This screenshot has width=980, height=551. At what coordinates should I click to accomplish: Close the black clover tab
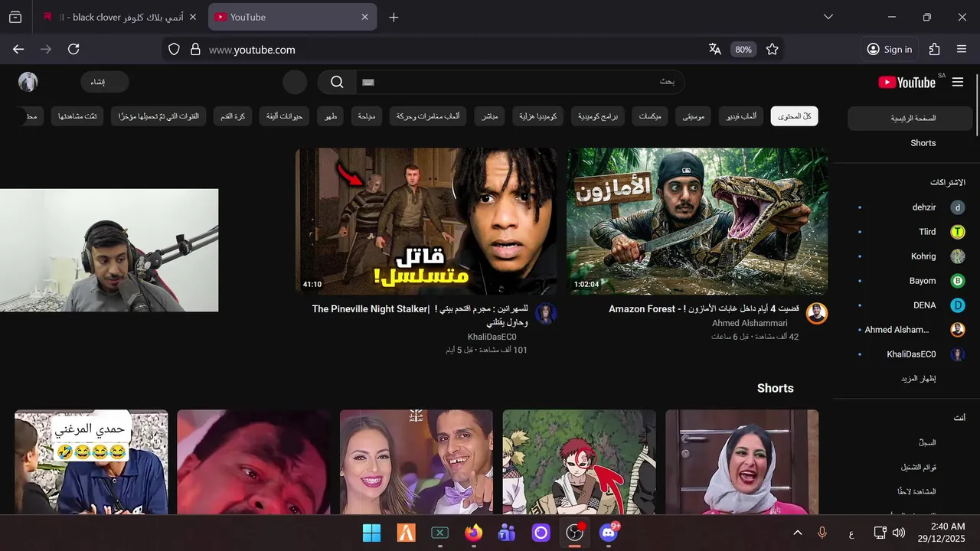[x=192, y=17]
